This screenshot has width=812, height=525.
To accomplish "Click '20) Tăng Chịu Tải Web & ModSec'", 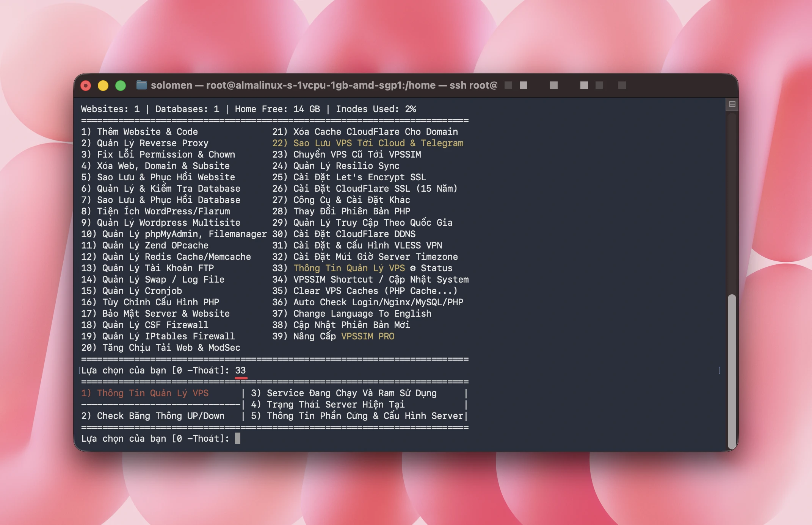I will [161, 348].
